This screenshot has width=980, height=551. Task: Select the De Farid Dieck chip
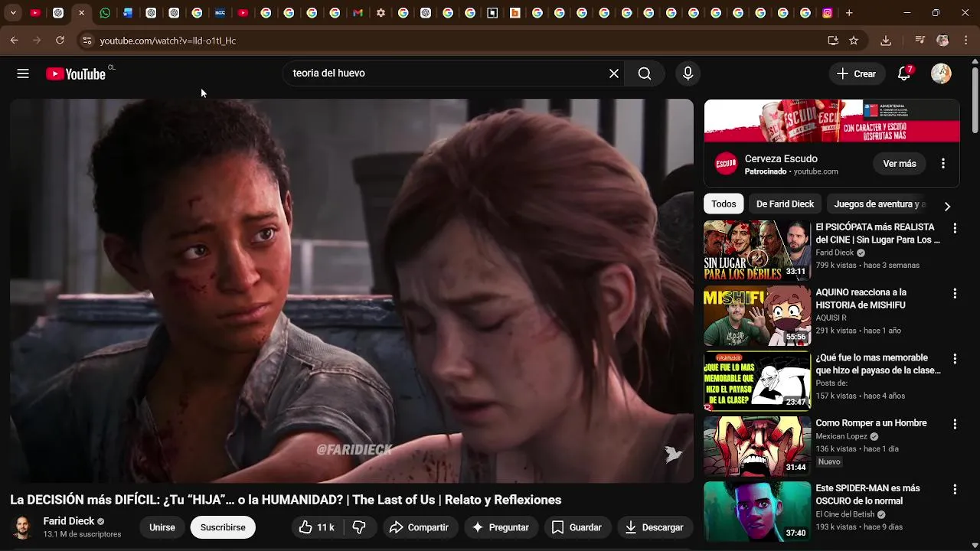click(785, 204)
